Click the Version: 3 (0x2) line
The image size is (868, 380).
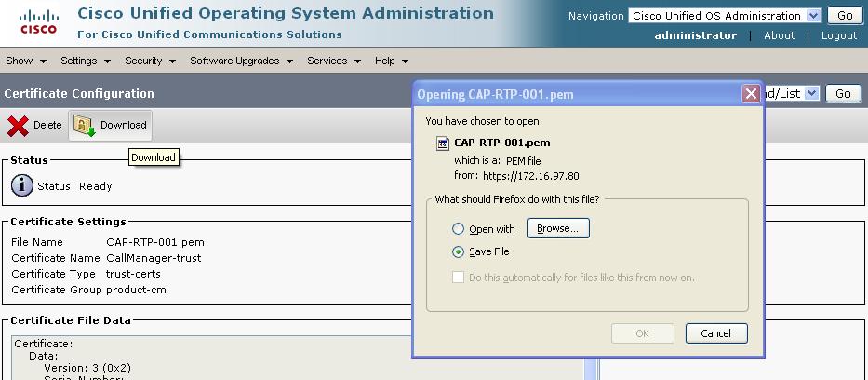[x=87, y=368]
